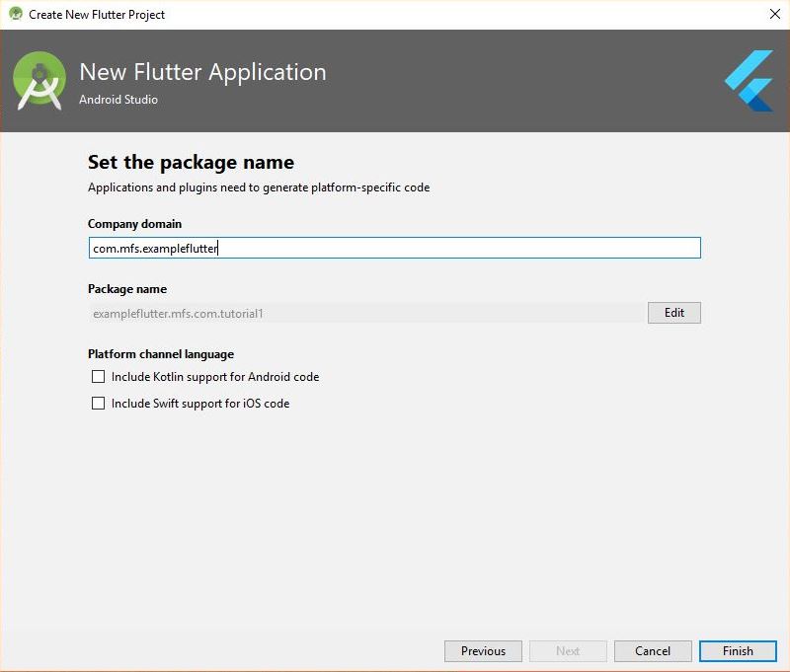Click the 'Package name' label
This screenshot has height=672, width=790.
coord(127,289)
